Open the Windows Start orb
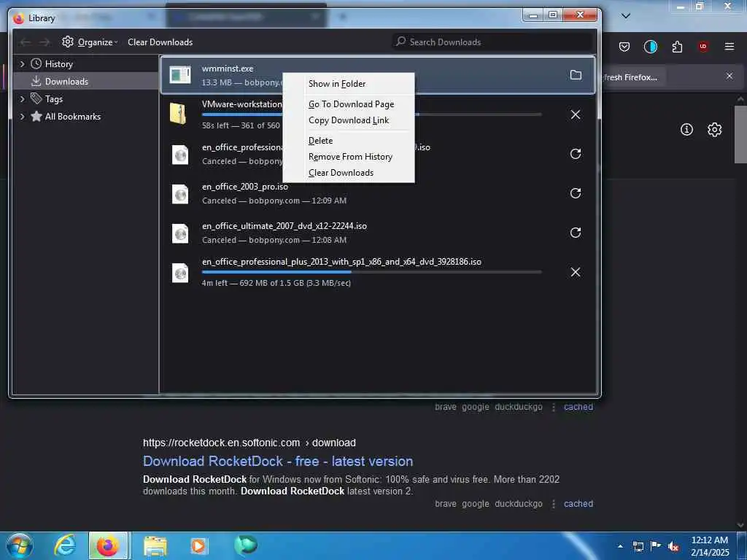 [19, 545]
